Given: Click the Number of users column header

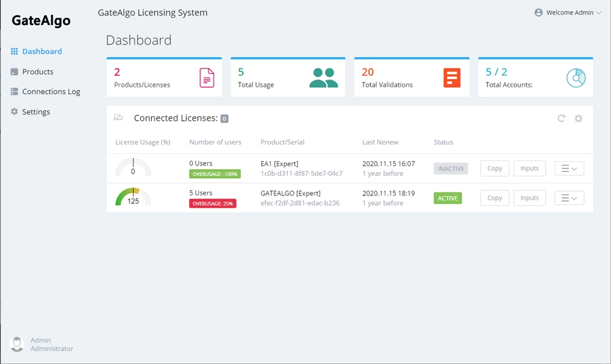Looking at the screenshot, I should [215, 142].
